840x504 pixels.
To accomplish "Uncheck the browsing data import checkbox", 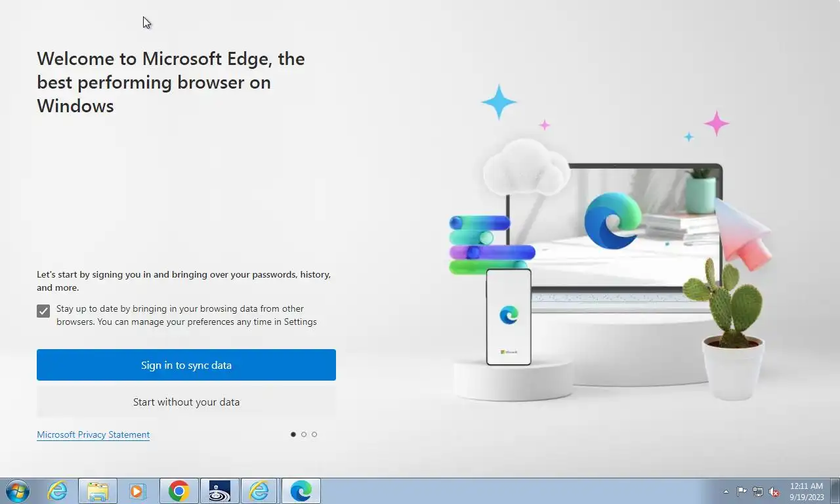I will (43, 311).
